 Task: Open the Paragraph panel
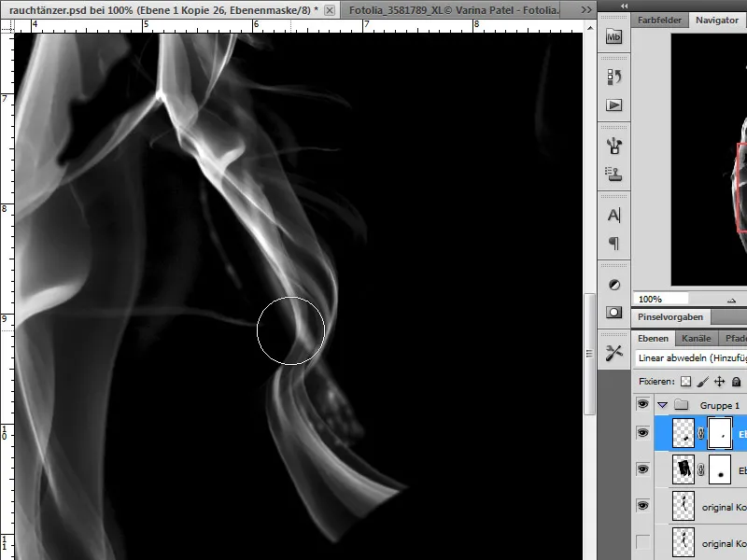tap(613, 245)
